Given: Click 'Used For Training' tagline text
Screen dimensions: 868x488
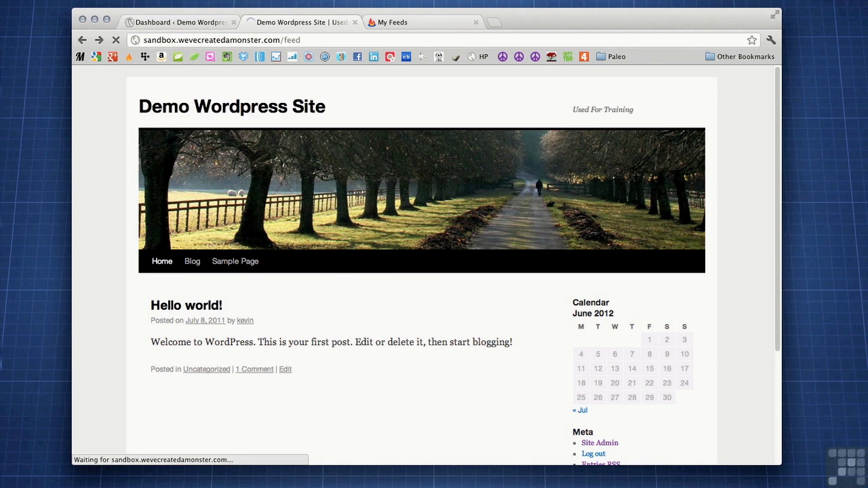Looking at the screenshot, I should click(603, 110).
